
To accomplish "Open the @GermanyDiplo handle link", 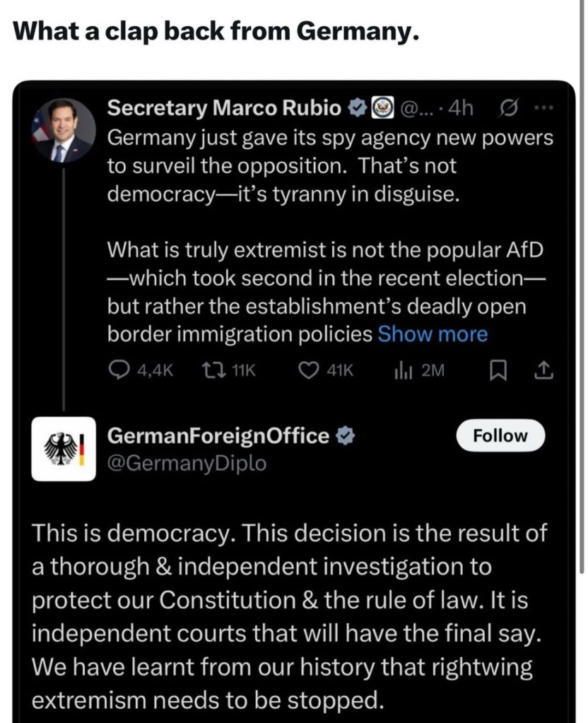I will click(187, 464).
